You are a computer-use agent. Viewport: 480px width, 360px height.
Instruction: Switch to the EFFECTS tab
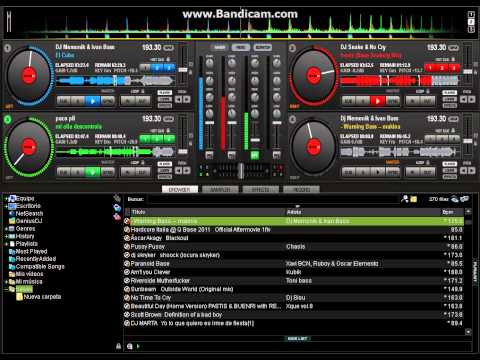click(261, 189)
